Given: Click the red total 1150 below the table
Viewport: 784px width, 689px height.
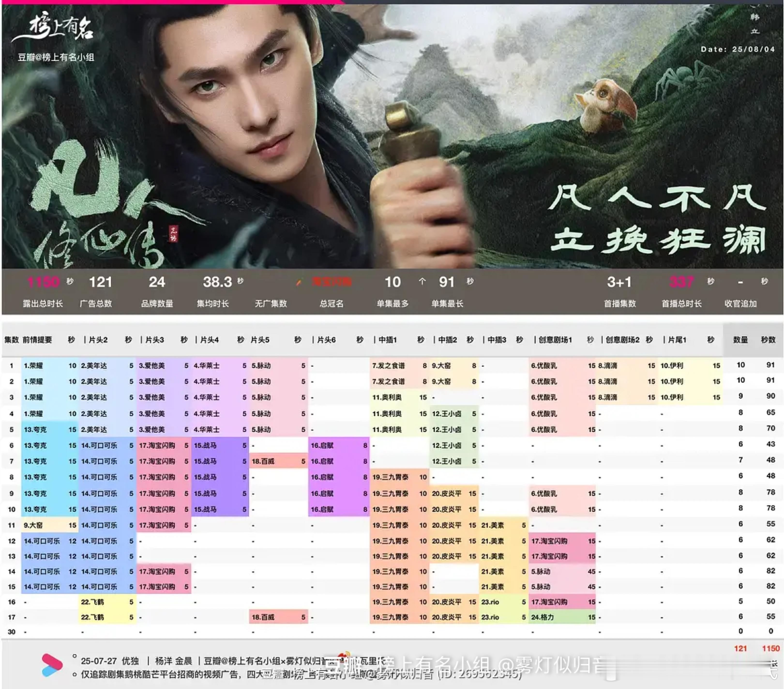Looking at the screenshot, I should [x=771, y=648].
